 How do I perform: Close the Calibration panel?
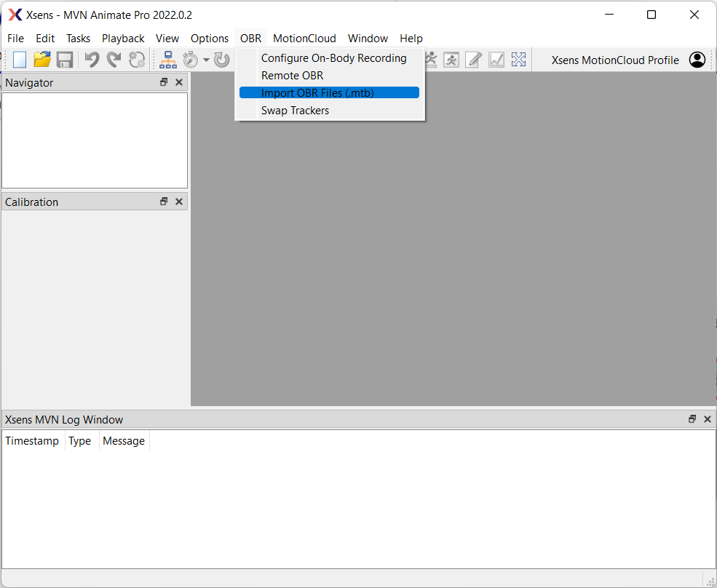pos(179,202)
